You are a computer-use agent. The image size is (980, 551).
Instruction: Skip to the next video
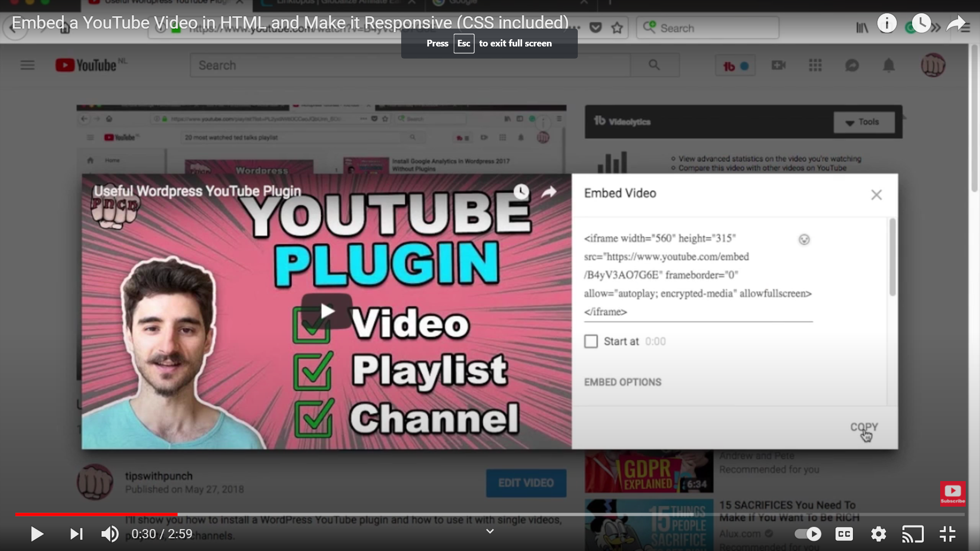[77, 534]
